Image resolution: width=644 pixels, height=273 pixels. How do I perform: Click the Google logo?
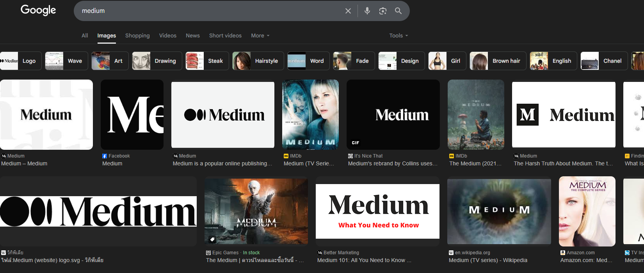(38, 10)
